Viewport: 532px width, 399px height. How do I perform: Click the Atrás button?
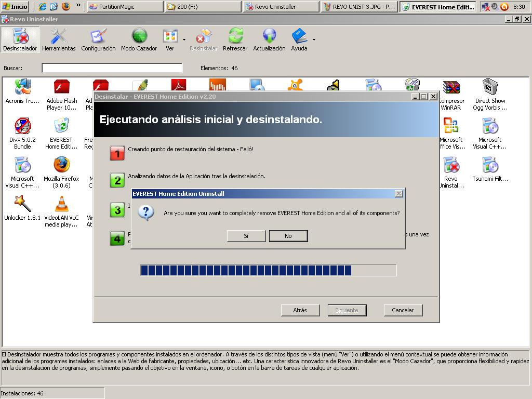point(300,310)
